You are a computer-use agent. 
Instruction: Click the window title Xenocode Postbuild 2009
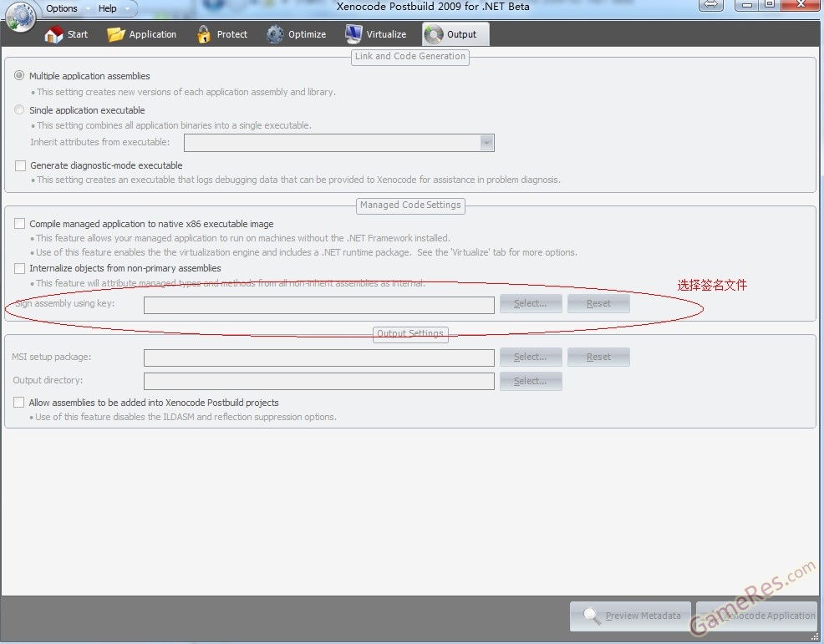click(433, 7)
